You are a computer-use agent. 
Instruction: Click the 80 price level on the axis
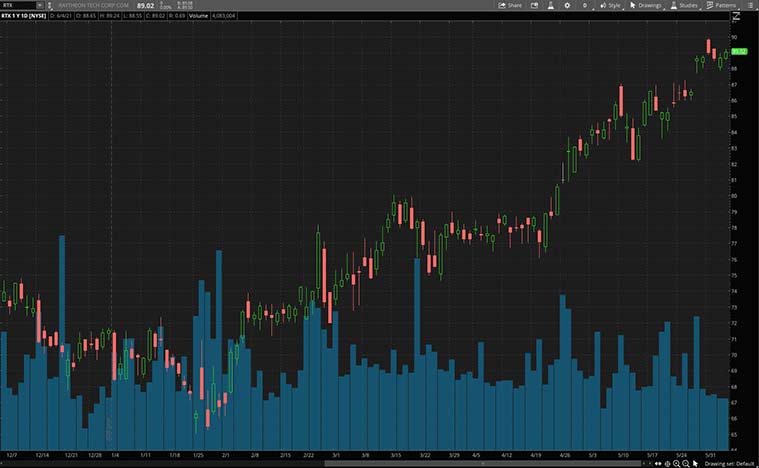pyautogui.click(x=734, y=196)
